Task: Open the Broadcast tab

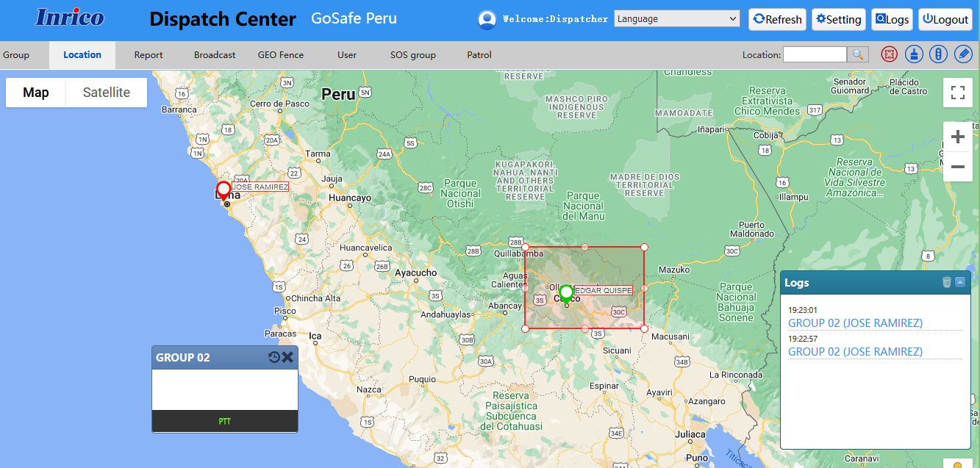Action: pyautogui.click(x=215, y=55)
